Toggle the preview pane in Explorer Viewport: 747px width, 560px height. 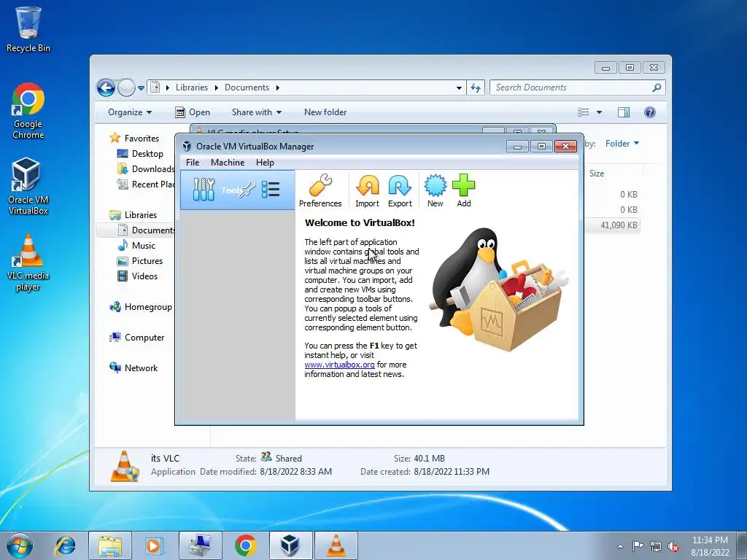623,112
